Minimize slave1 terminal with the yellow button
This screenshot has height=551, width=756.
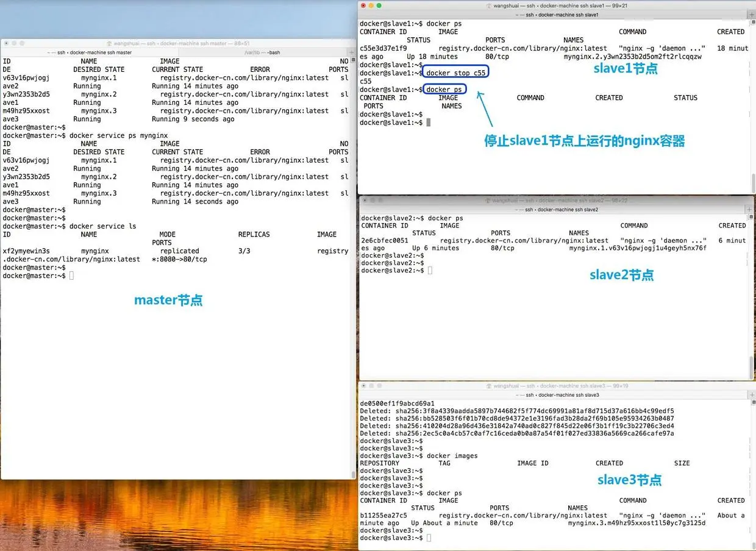tap(371, 5)
